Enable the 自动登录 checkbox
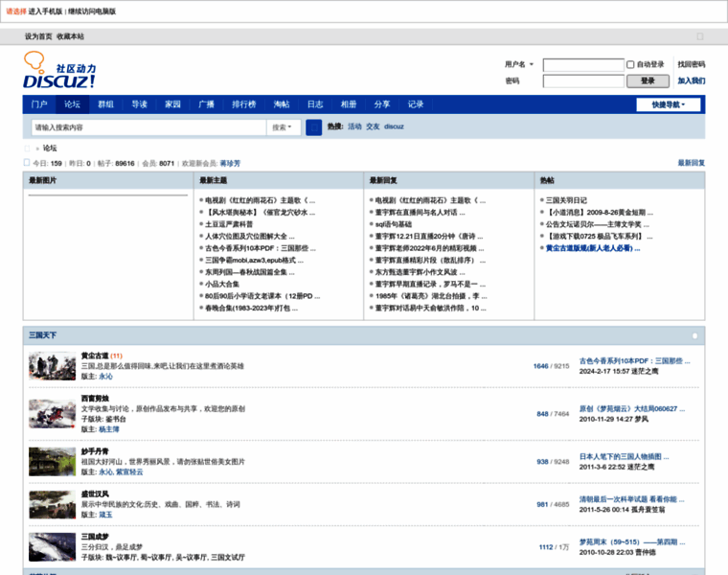Screen dimensions: 728x575 [630, 64]
